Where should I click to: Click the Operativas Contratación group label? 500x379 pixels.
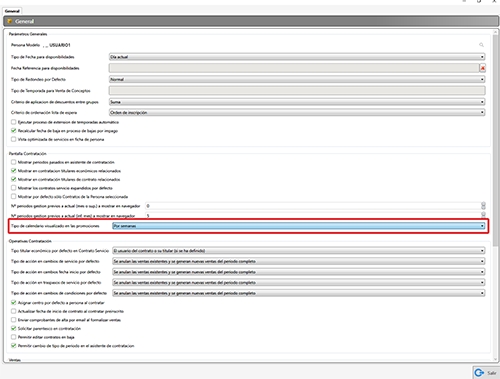point(30,241)
